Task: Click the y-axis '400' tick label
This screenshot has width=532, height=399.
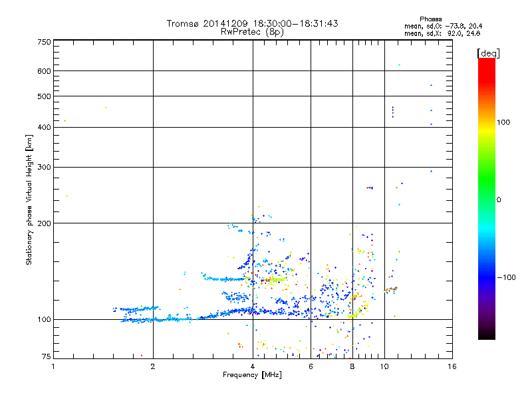Action: (x=44, y=127)
